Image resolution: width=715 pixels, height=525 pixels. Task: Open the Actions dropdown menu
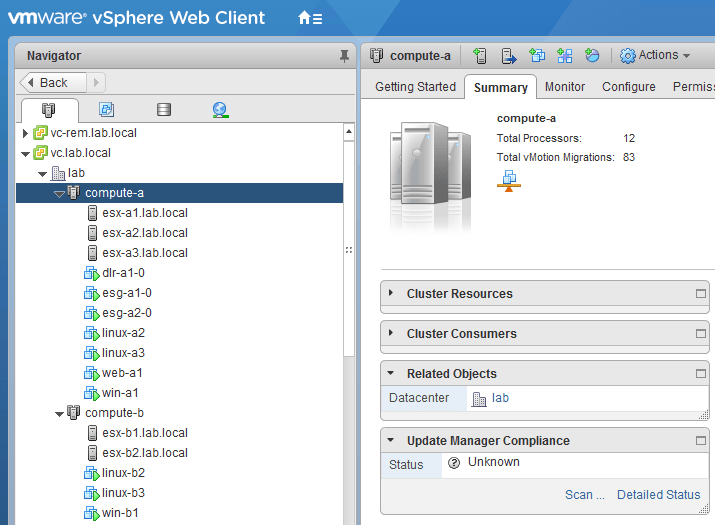656,56
